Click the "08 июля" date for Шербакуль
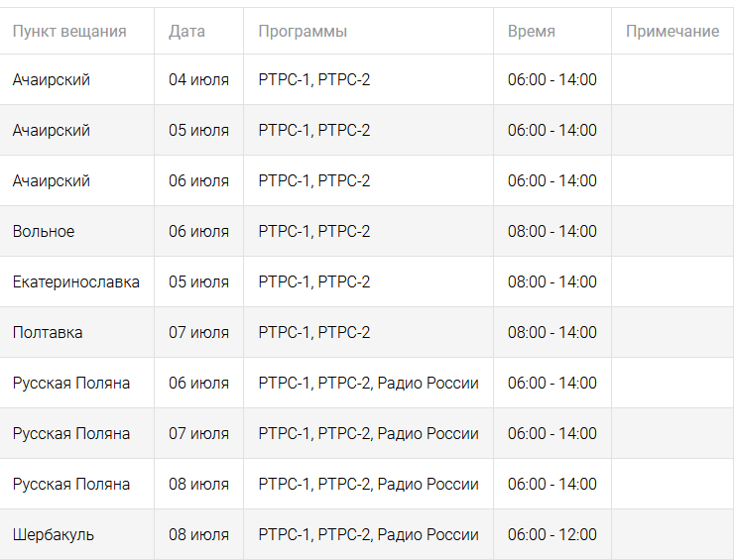The height and width of the screenshot is (560, 736). tap(198, 535)
